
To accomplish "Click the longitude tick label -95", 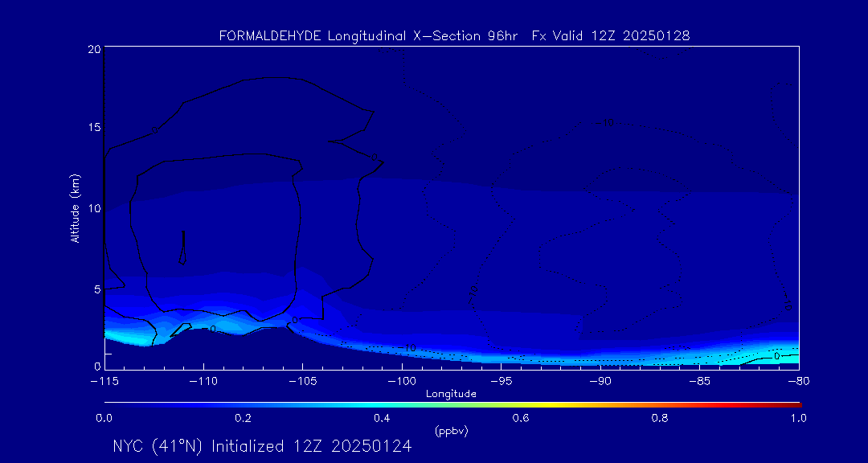I will point(501,382).
